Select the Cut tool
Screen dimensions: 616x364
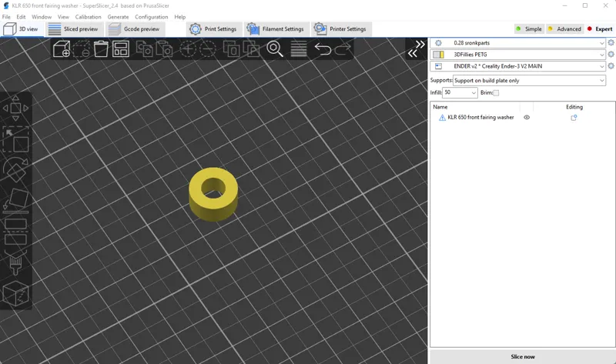15,232
